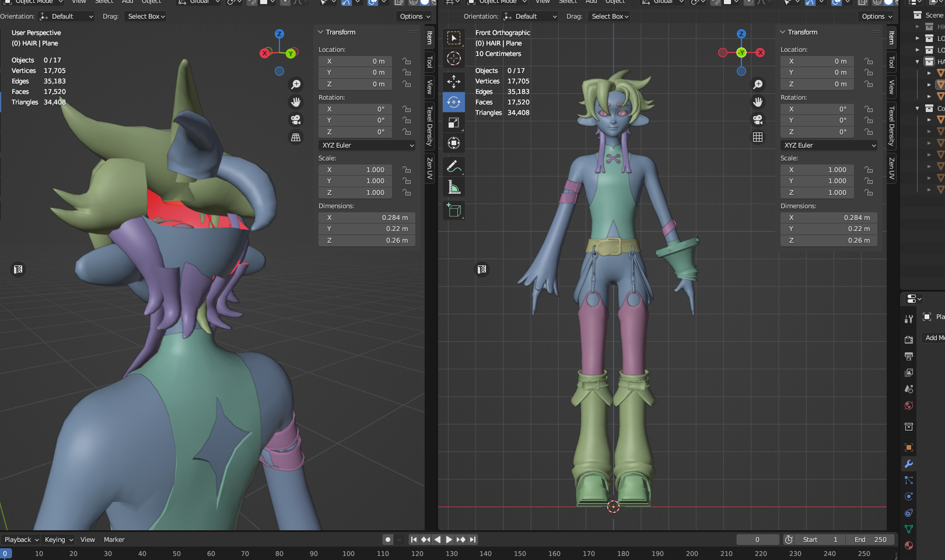Select the Select Box tool in toolbar
Screen dimensions: 945x560
453,38
